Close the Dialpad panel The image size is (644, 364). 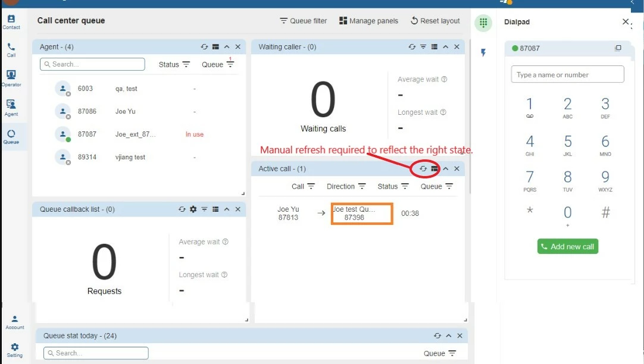click(626, 21)
